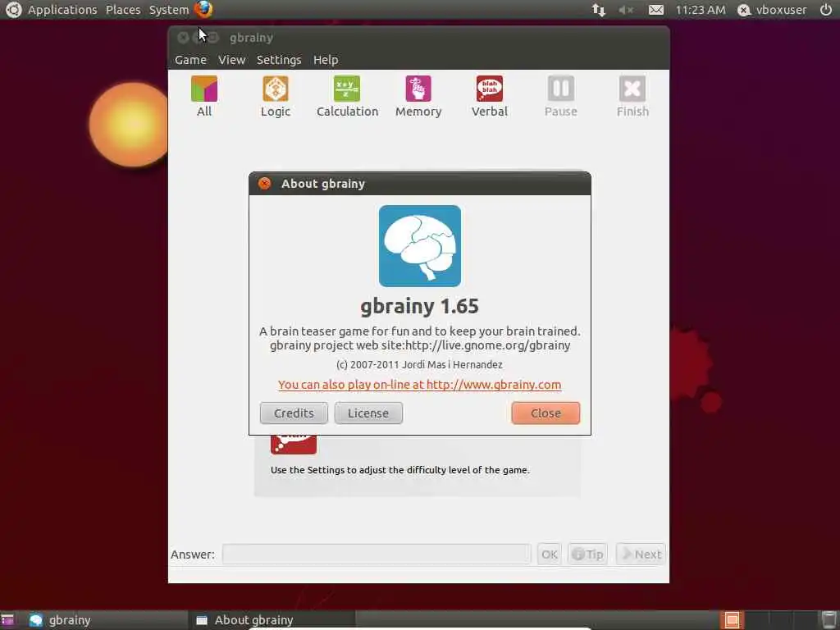Open the Applications menu in top panel
The height and width of the screenshot is (630, 840).
(62, 10)
